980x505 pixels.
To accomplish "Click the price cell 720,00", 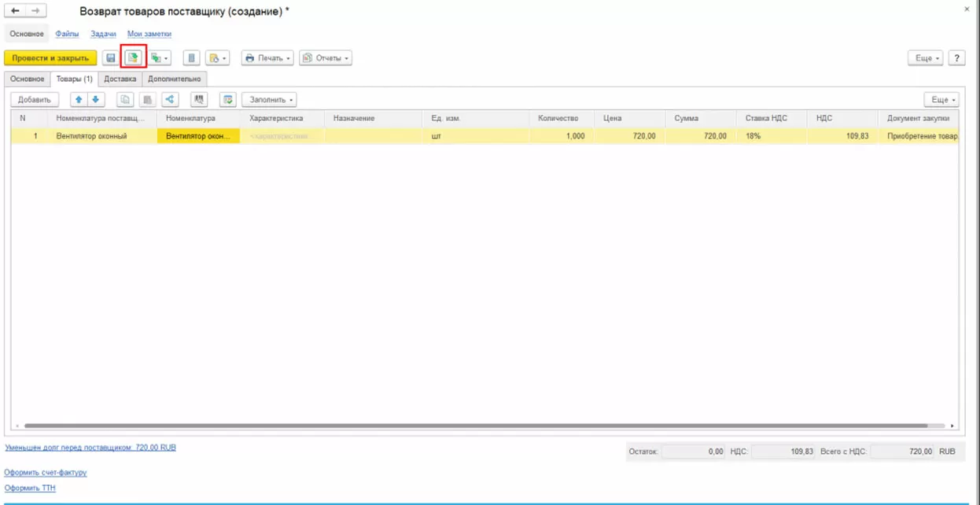I will pyautogui.click(x=629, y=136).
